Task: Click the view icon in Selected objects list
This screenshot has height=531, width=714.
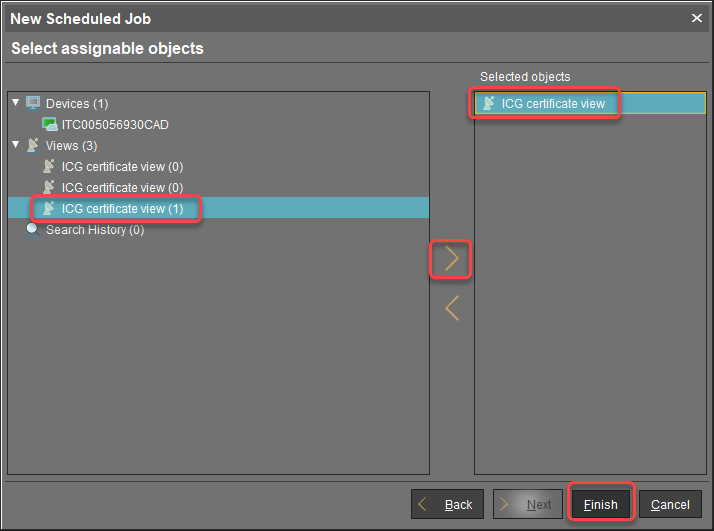Action: click(x=488, y=103)
